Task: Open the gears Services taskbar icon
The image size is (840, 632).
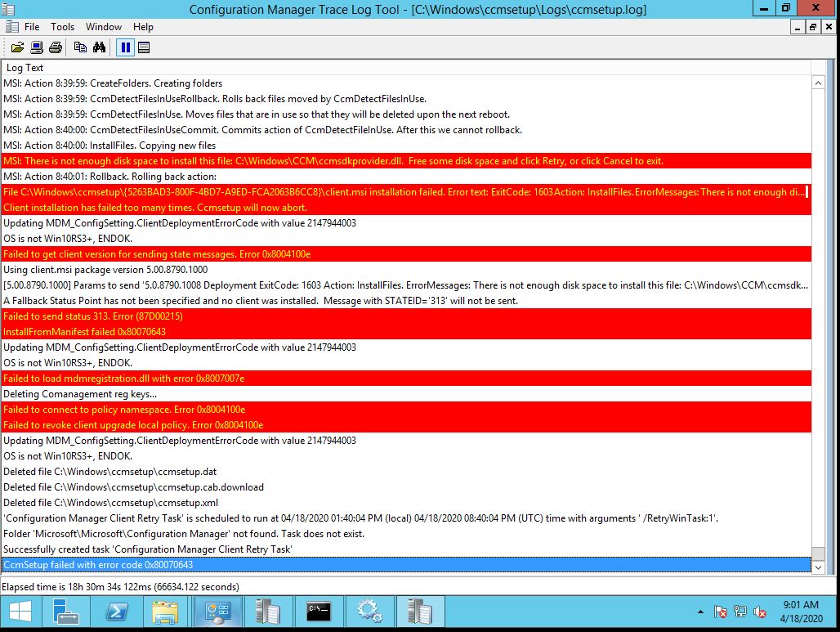Action: coord(369,612)
